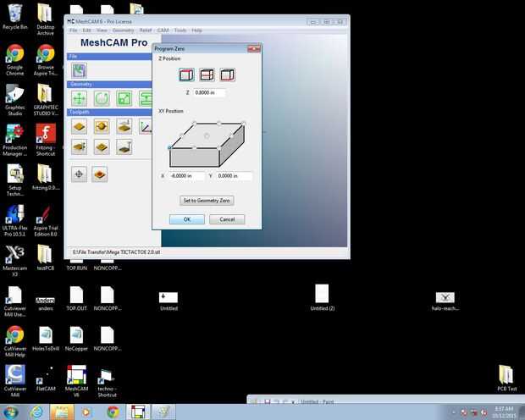
Task: Open Internet Explorer from the taskbar
Action: coord(36,412)
